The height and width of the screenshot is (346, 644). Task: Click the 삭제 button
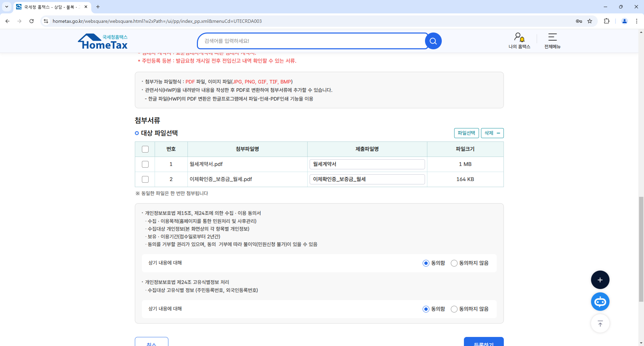pyautogui.click(x=492, y=133)
